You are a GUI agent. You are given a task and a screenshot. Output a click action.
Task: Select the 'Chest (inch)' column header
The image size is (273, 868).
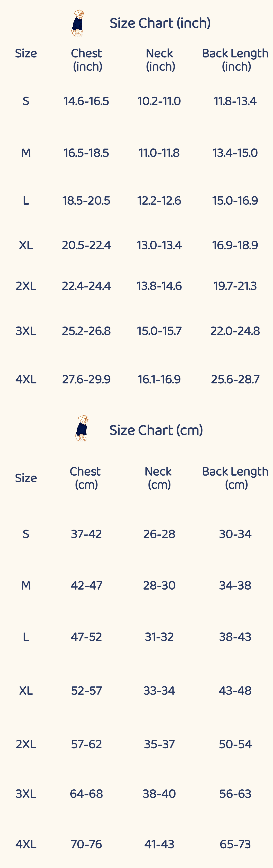click(87, 60)
